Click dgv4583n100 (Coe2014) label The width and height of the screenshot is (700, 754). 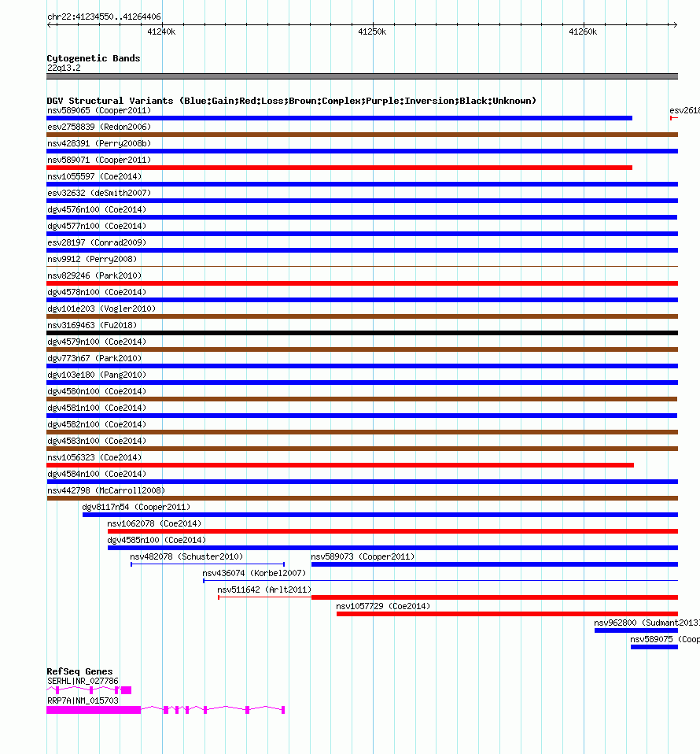(x=97, y=441)
